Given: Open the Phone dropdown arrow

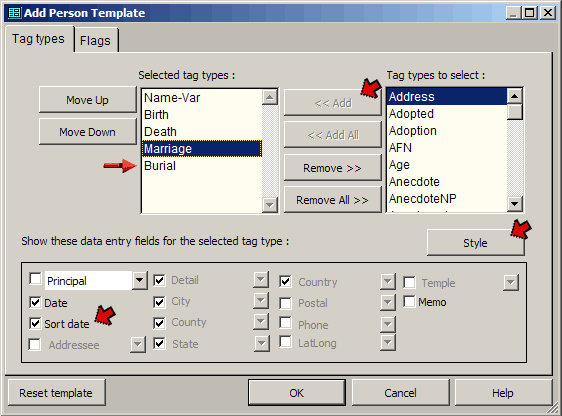Looking at the screenshot, I should [x=388, y=324].
